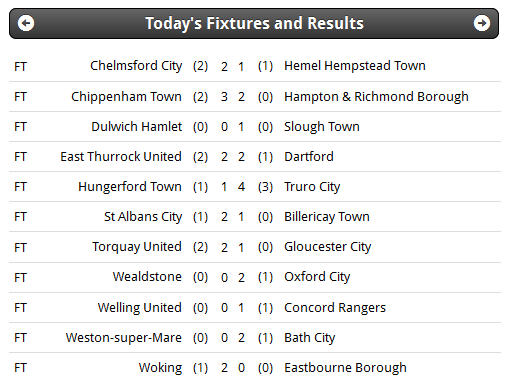Open the Hampton & Richmond Borough team
The width and height of the screenshot is (507, 391).
[x=376, y=97]
